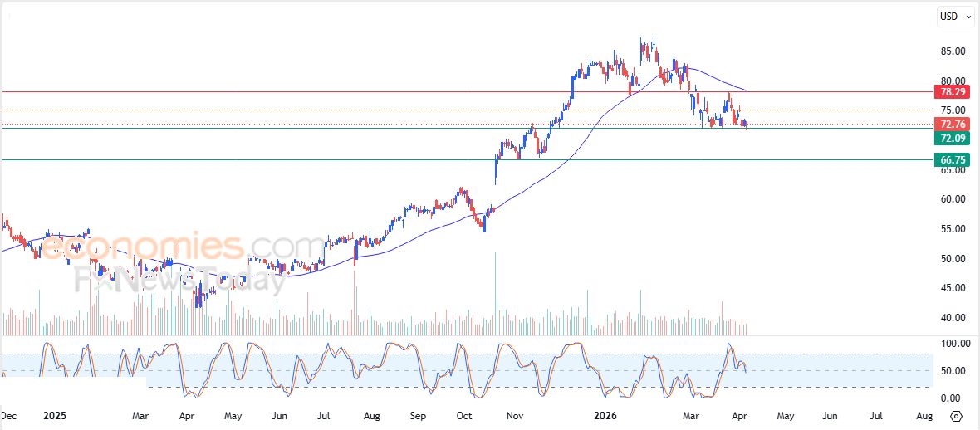Open the USD currency dropdown

pyautogui.click(x=956, y=17)
